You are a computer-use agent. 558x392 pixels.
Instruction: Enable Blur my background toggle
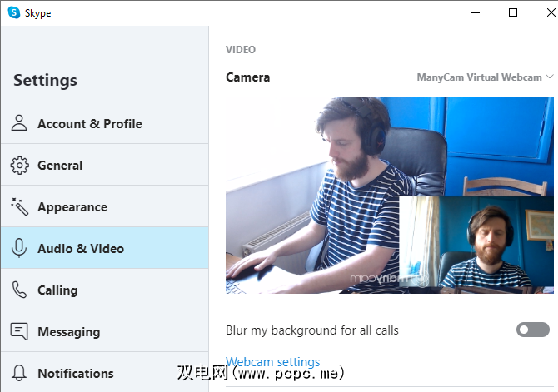[x=533, y=330]
